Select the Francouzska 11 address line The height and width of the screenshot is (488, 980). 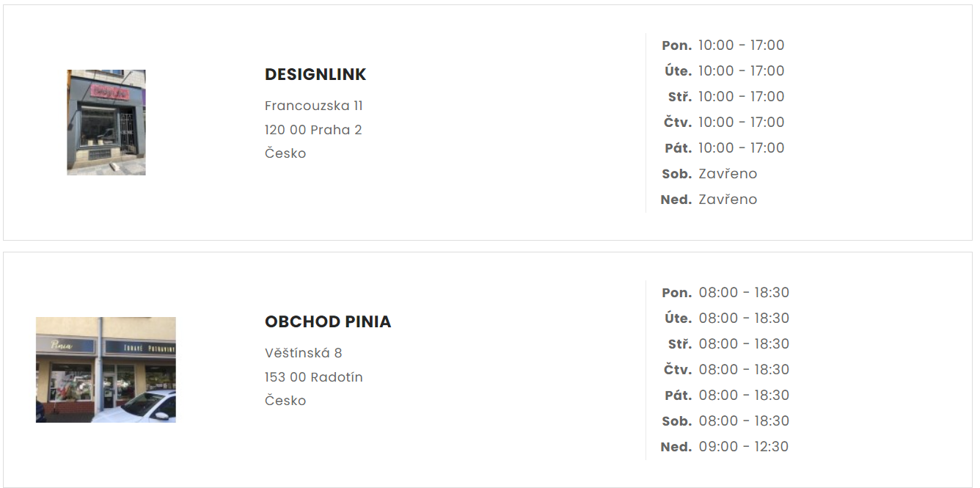[314, 106]
